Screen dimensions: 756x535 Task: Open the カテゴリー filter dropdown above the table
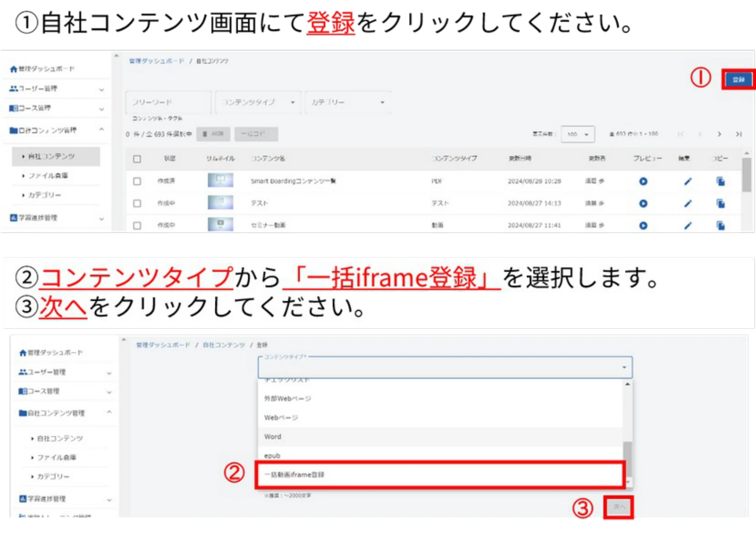pos(348,102)
